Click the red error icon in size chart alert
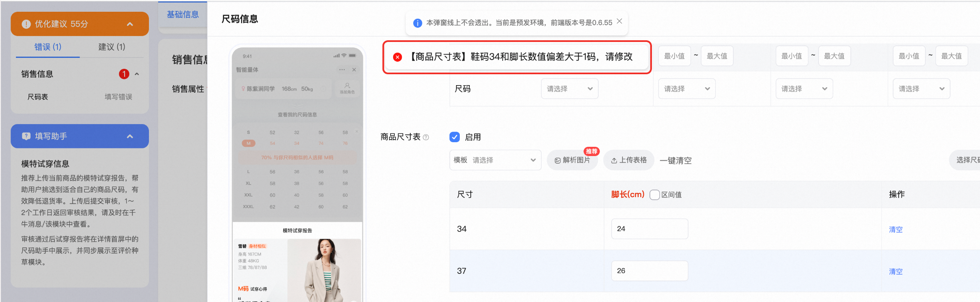This screenshot has width=980, height=302. tap(397, 57)
